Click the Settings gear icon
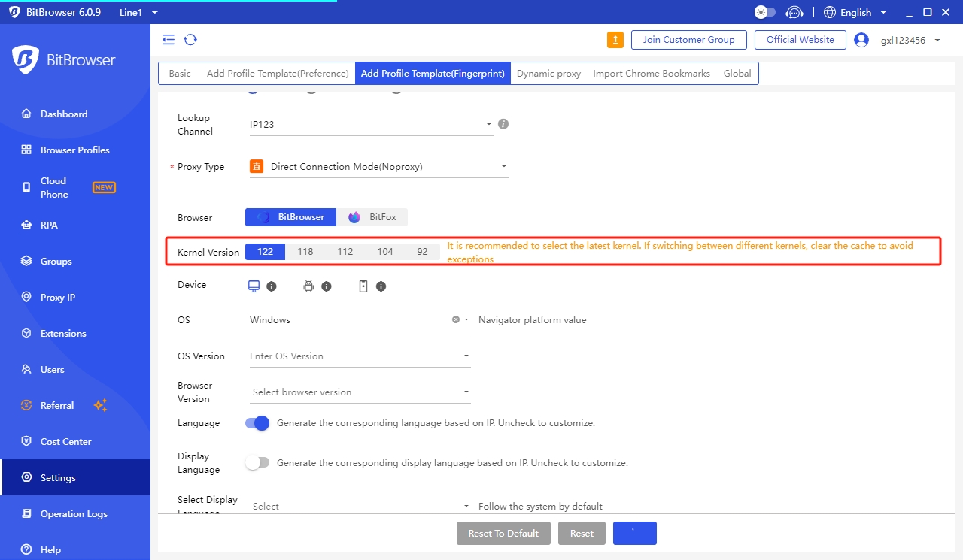The width and height of the screenshot is (963, 560). pyautogui.click(x=26, y=478)
